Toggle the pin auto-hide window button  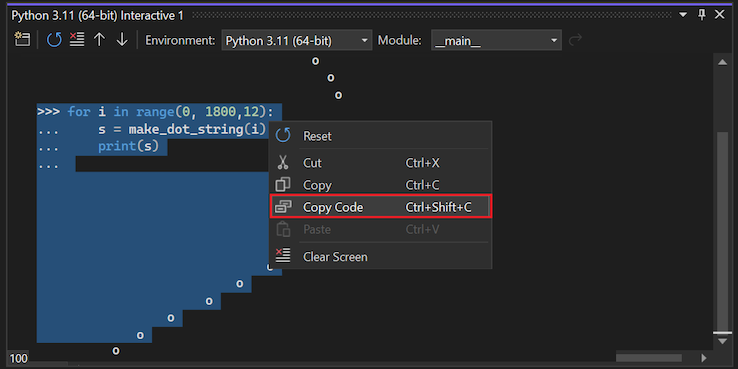(702, 15)
